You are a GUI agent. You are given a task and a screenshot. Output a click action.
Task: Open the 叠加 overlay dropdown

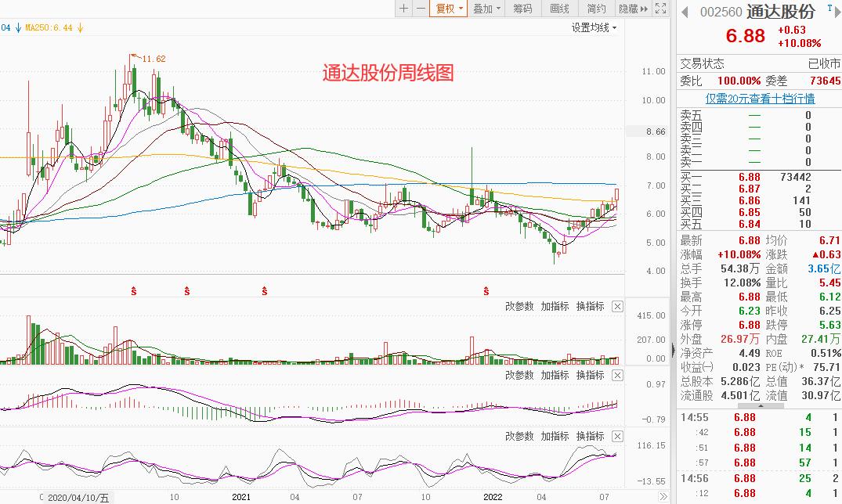point(486,8)
